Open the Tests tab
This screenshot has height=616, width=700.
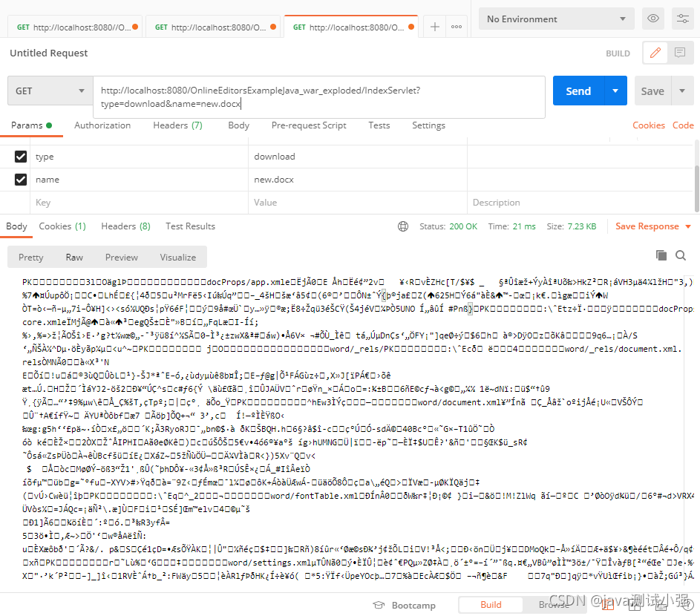click(379, 125)
